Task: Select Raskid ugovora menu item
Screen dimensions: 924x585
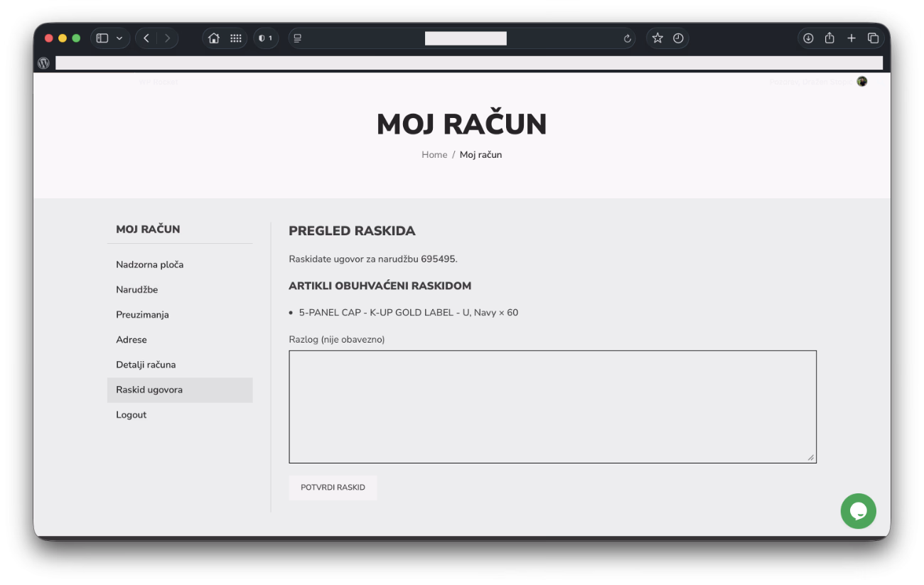Action: click(180, 390)
